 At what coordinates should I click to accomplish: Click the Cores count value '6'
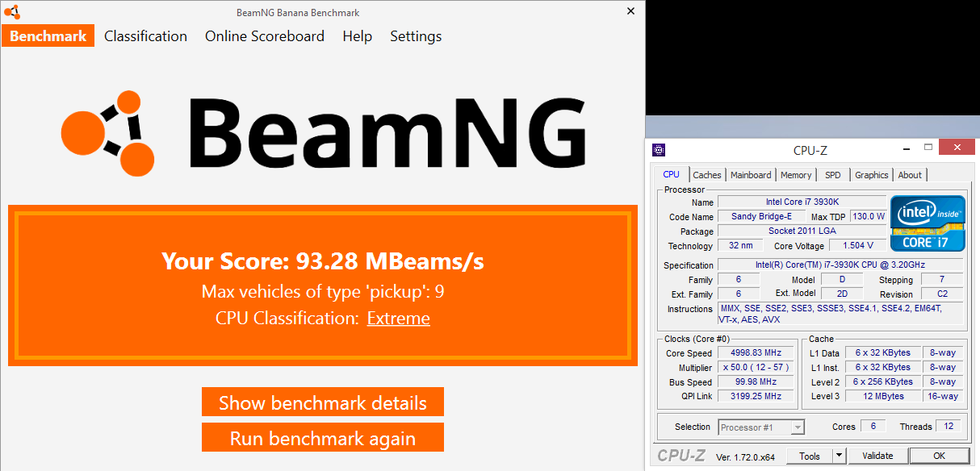(x=872, y=426)
